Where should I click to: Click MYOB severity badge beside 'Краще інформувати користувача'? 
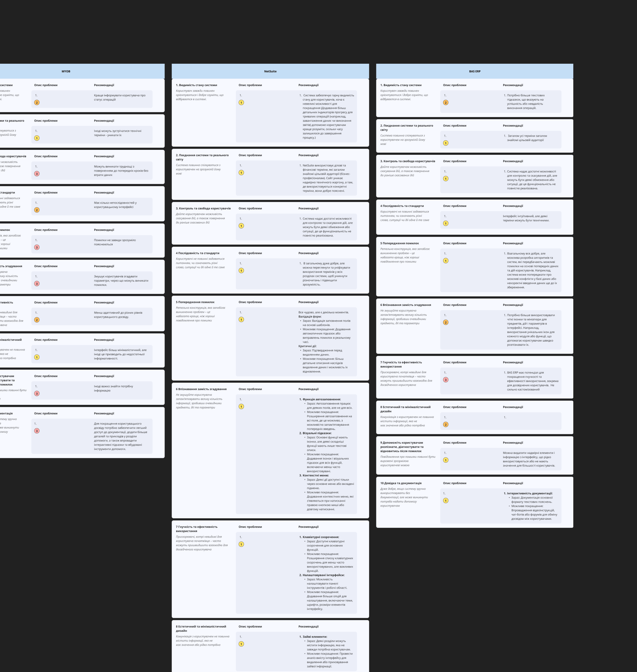(37, 103)
